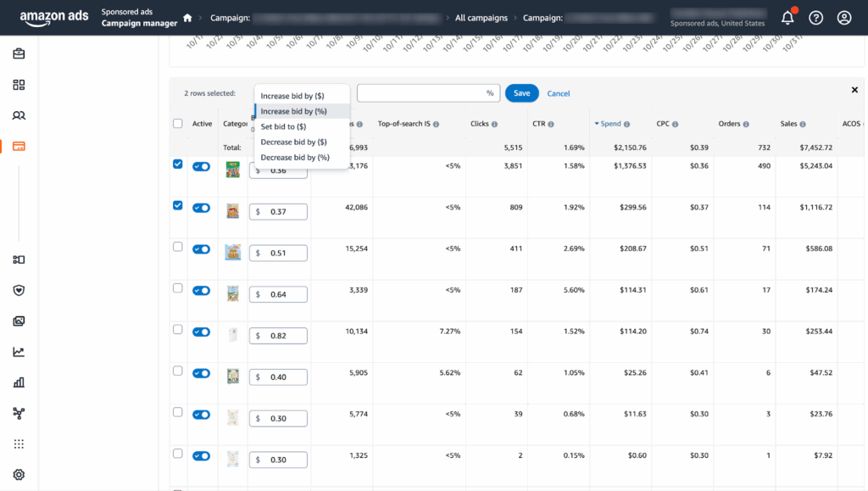Viewport: 868px width, 491px height.
Task: Click the Cancel link
Action: click(x=559, y=93)
